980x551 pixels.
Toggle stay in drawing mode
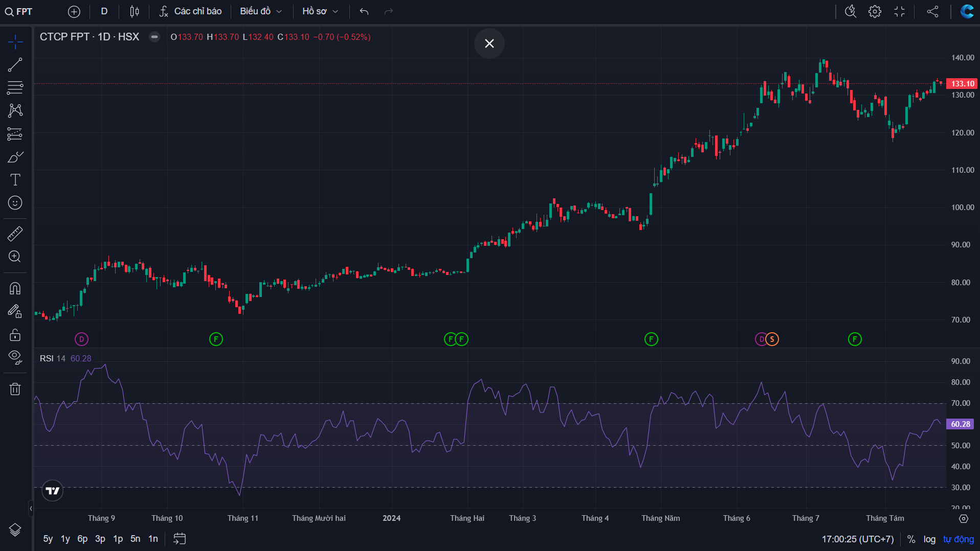15,311
